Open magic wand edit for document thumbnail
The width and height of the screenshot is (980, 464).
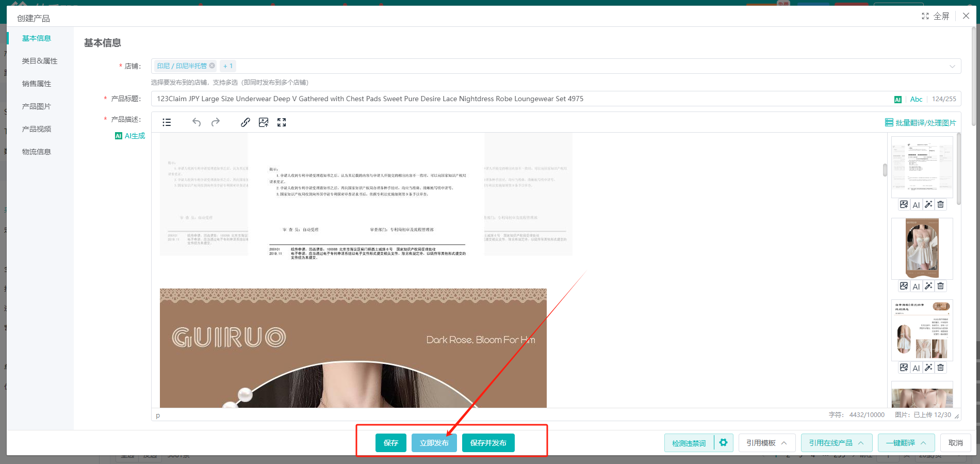(928, 204)
